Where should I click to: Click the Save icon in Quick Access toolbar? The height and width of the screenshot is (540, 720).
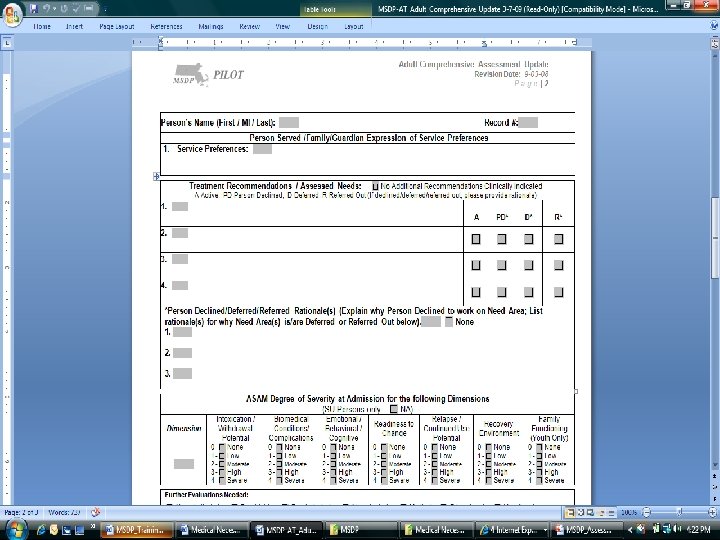click(x=34, y=8)
